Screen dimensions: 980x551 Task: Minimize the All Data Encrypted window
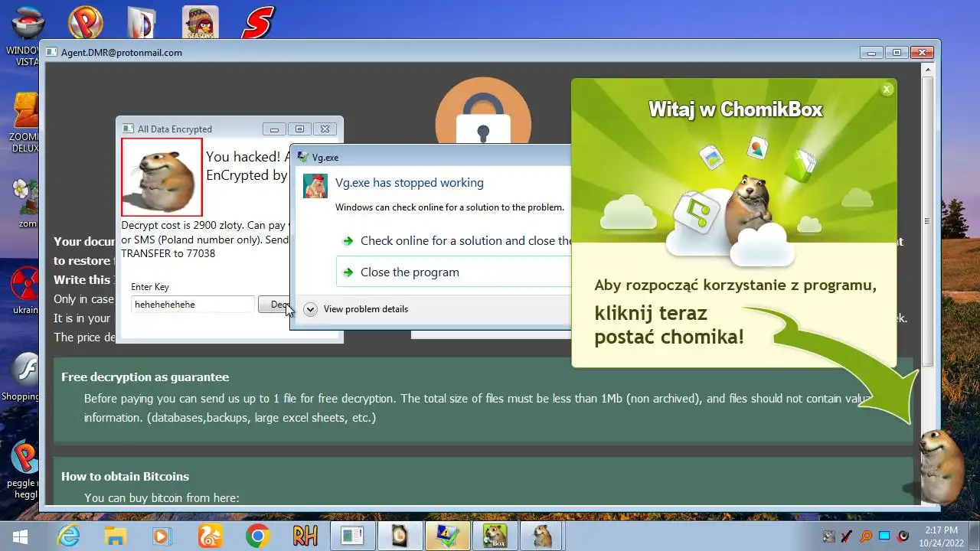pos(273,129)
